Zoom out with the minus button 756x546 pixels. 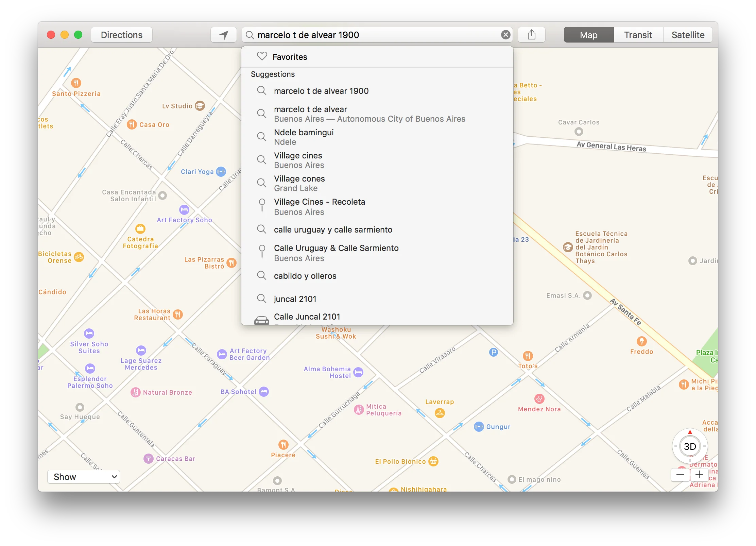click(x=680, y=475)
